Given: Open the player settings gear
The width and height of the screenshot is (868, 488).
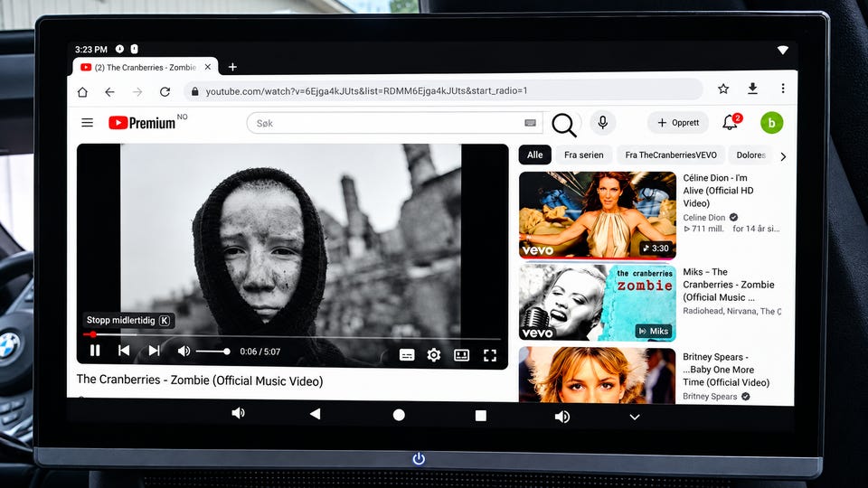Looking at the screenshot, I should point(434,354).
